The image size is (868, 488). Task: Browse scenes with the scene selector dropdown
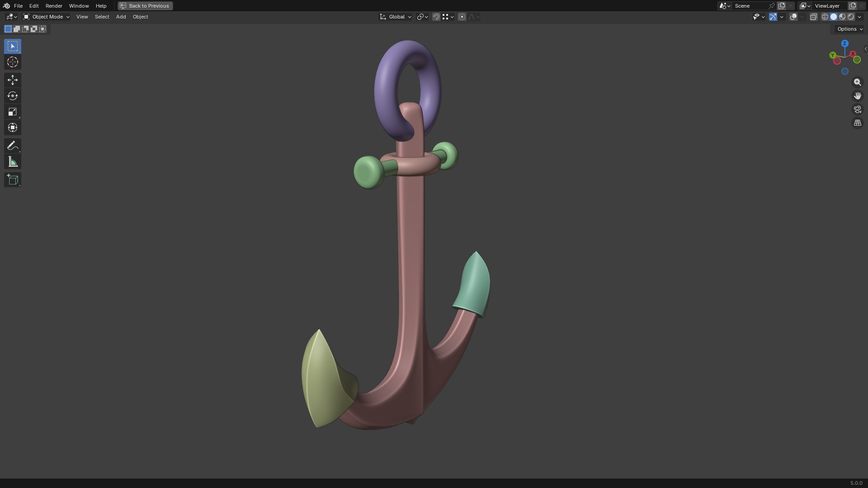[725, 6]
